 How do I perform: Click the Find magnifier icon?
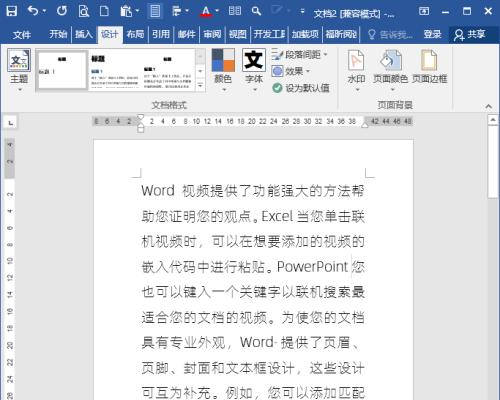click(256, 11)
